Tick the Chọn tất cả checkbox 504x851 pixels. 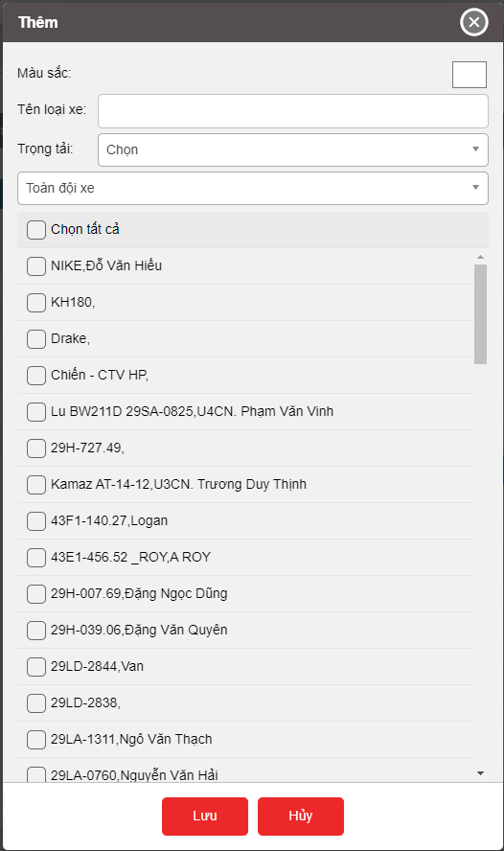(36, 230)
